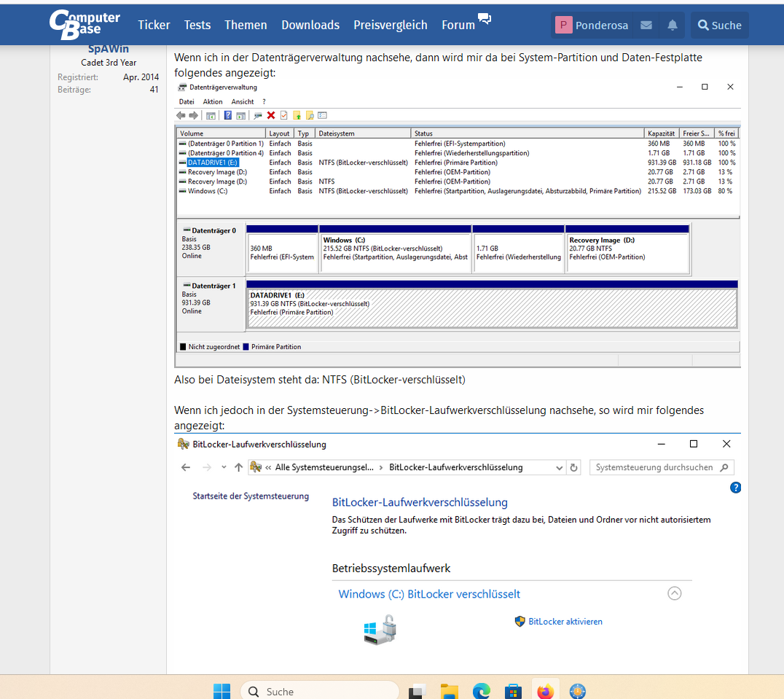784x699 pixels.
Task: Select the DATADRIVE1 (E:) hatched partition block
Action: coord(492,305)
